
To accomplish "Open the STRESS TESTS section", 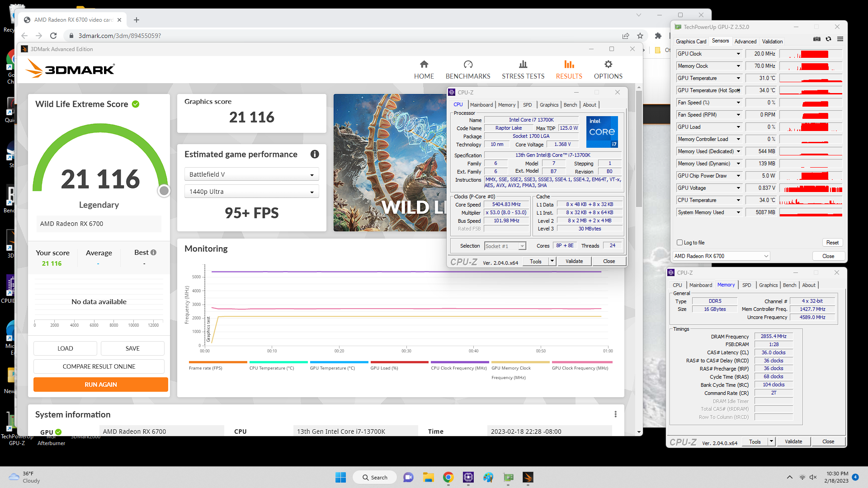I will 523,70.
